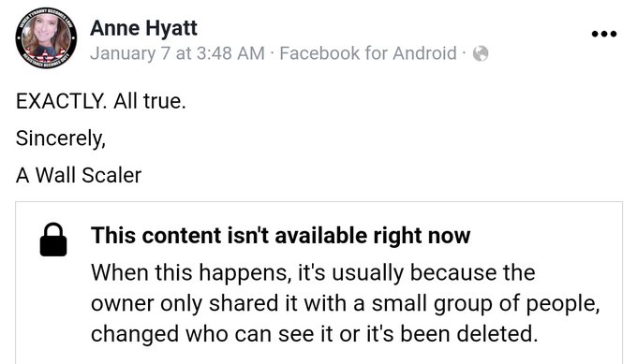Open the three-dot post options menu

pos(604,34)
